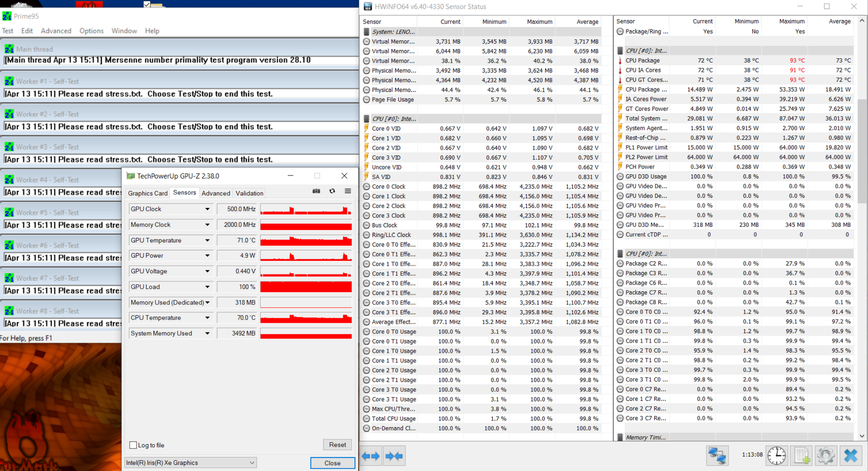Click the System: LENO... section header icon
This screenshot has height=471, width=868.
[x=367, y=32]
